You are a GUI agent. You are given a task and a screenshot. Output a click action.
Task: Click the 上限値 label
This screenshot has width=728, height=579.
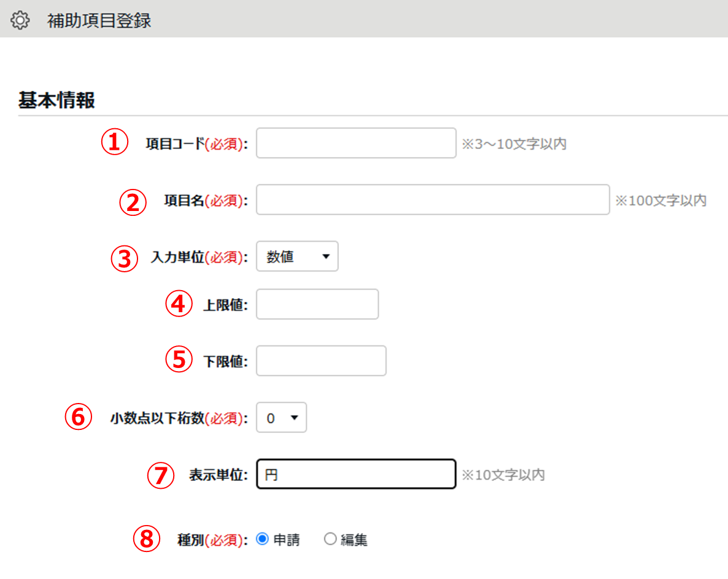point(226,305)
